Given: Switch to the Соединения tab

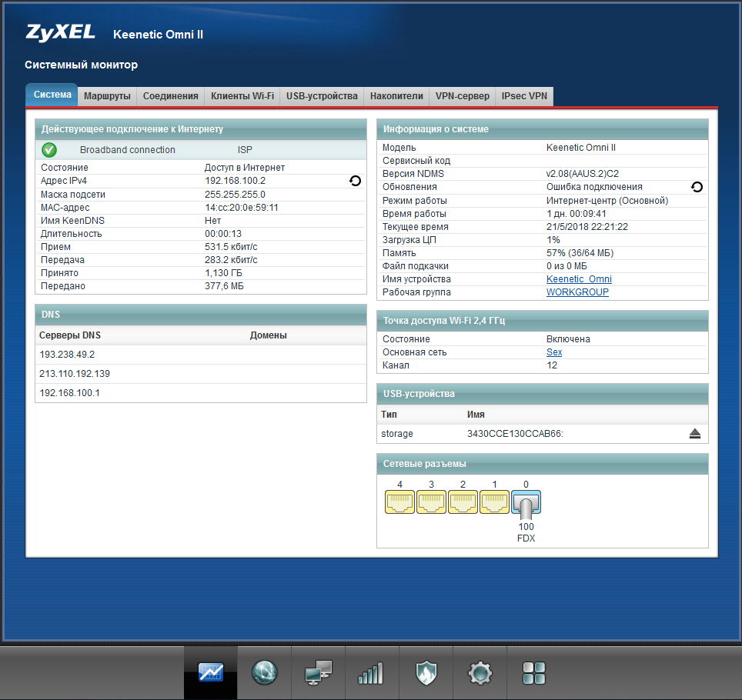Looking at the screenshot, I should tap(170, 96).
